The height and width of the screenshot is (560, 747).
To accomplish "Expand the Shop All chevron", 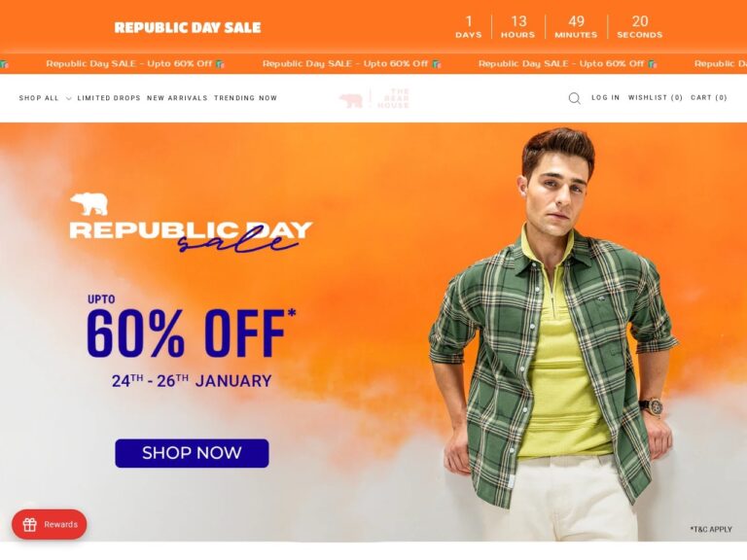I will (69, 98).
